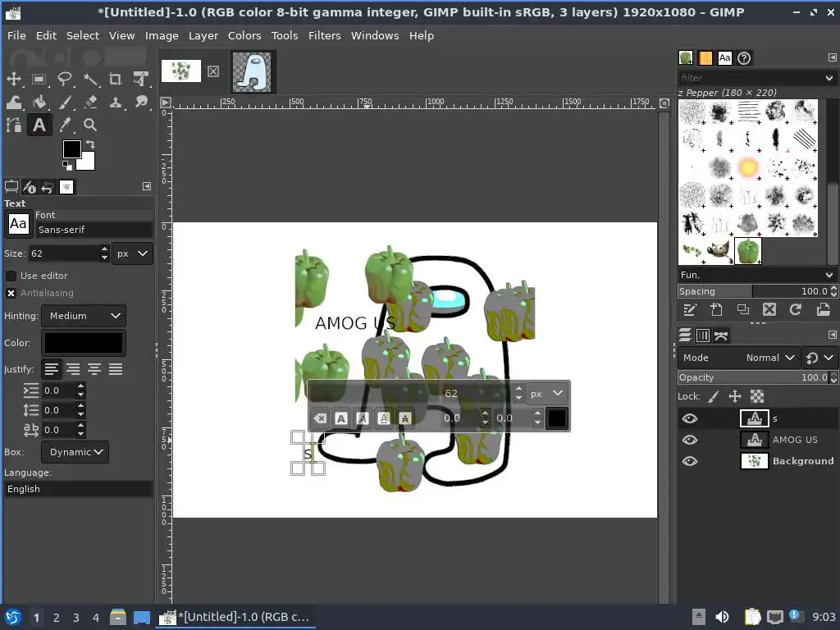Open the tool options panel menu arrow
Screen dimensions: 840x630
pyautogui.click(x=147, y=186)
